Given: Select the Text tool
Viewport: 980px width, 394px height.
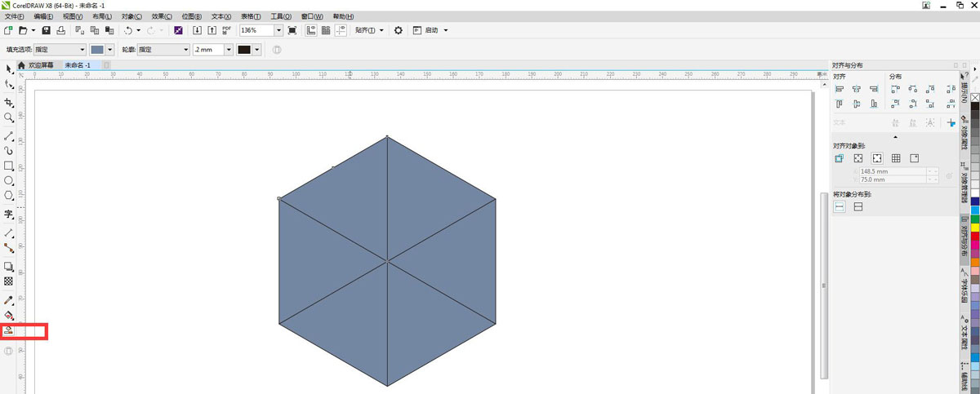Looking at the screenshot, I should [x=9, y=215].
